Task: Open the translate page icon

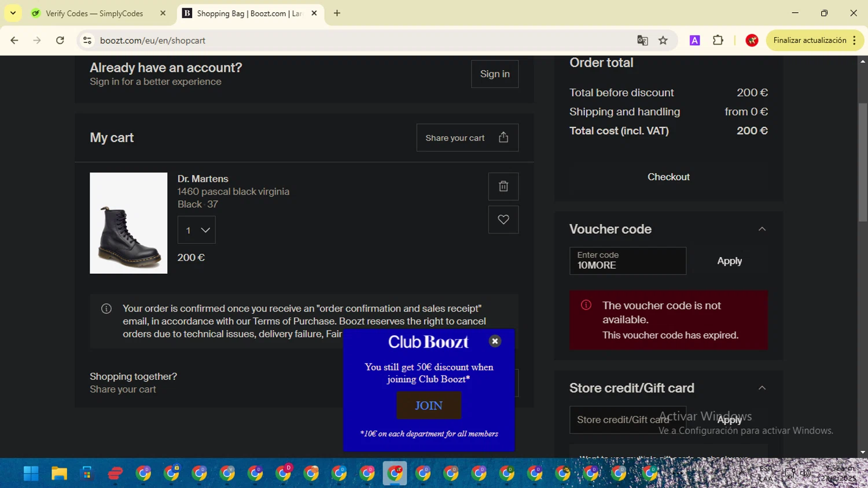Action: click(x=642, y=41)
